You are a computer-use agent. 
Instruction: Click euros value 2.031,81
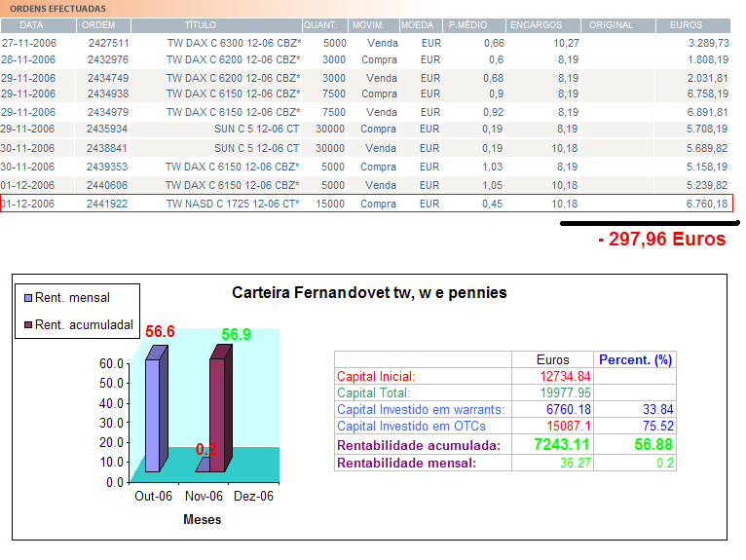click(x=708, y=78)
